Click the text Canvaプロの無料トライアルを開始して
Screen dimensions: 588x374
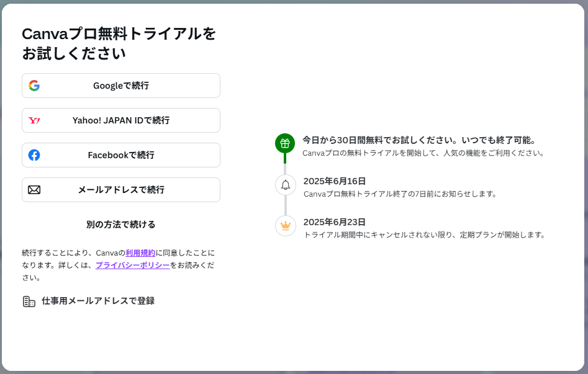coord(369,153)
